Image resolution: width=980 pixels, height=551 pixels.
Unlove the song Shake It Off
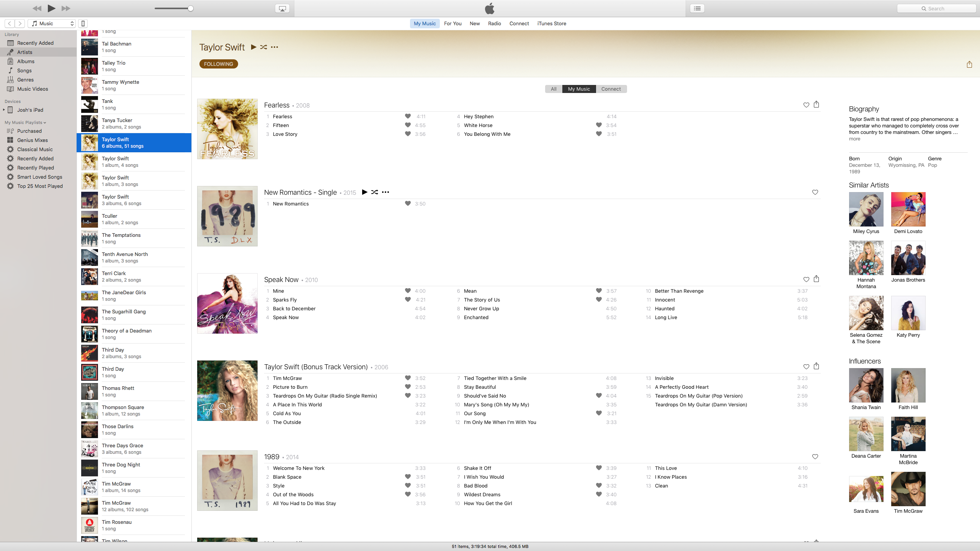tap(599, 468)
